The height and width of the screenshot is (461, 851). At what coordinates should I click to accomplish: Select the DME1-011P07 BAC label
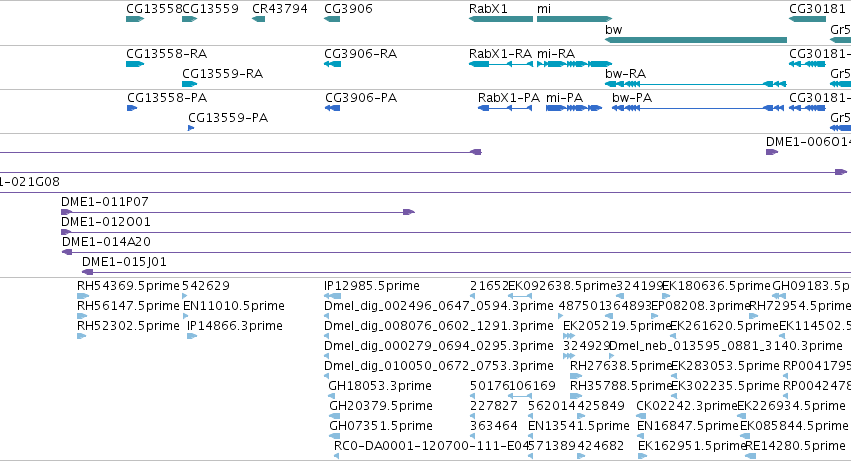tap(105, 202)
